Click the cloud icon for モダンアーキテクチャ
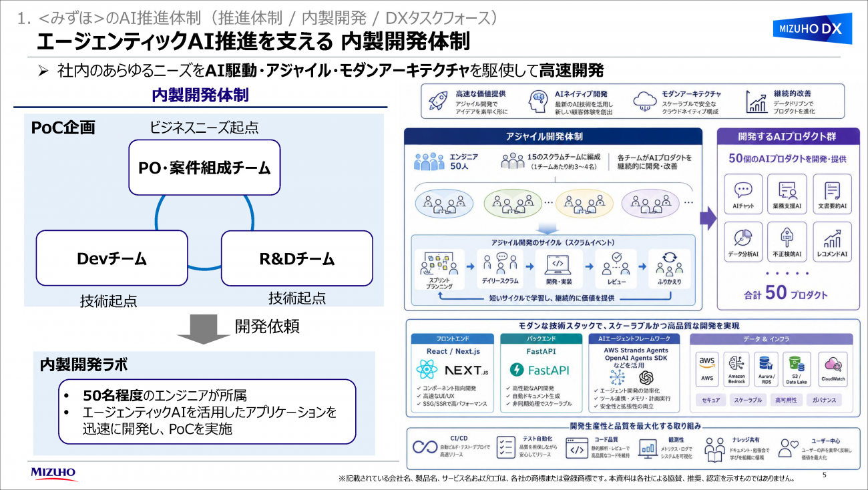This screenshot has width=868, height=490. [645, 101]
